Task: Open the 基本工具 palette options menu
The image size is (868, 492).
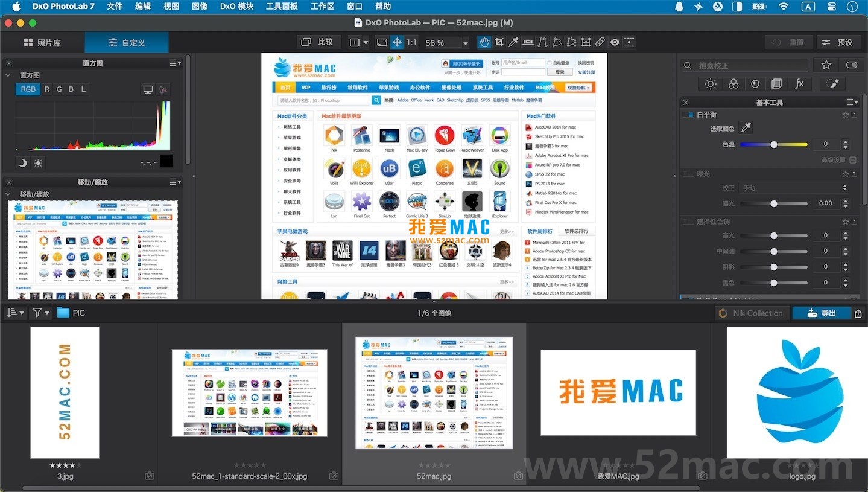Action: click(852, 102)
